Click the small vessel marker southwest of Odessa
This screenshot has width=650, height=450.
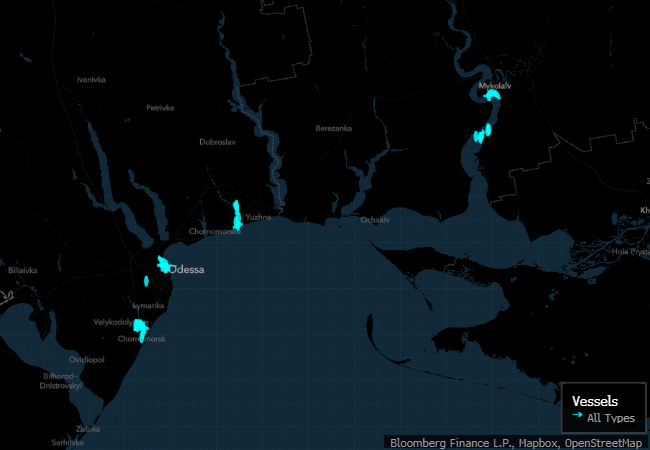[146, 281]
